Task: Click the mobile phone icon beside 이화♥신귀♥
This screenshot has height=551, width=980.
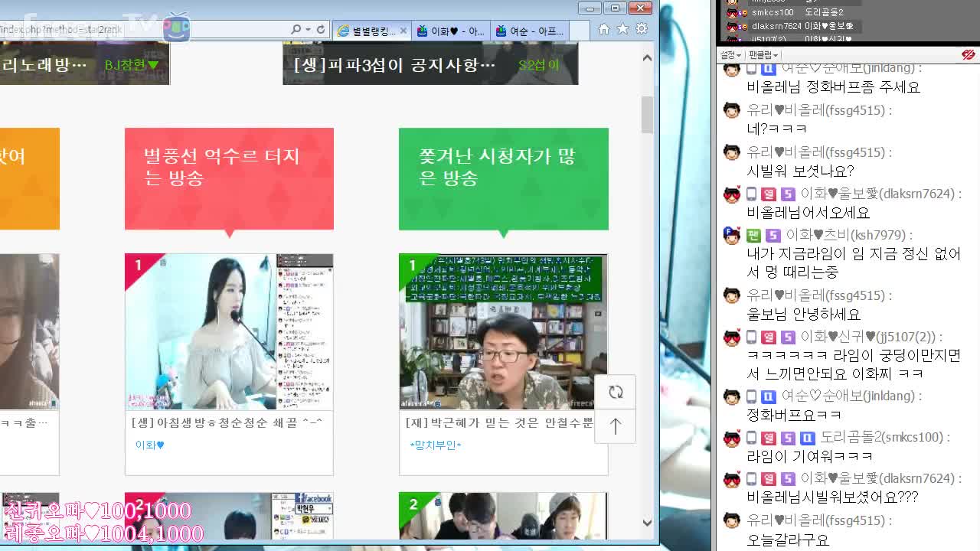Action: (x=752, y=337)
